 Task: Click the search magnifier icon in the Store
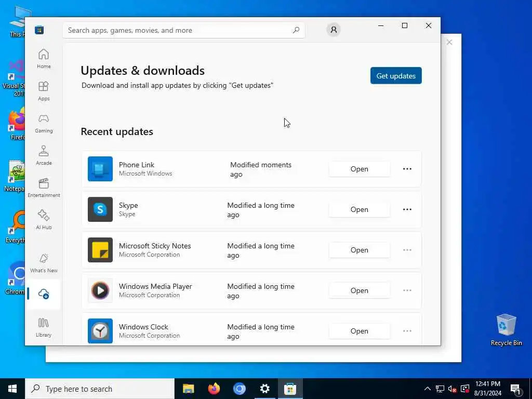point(296,30)
